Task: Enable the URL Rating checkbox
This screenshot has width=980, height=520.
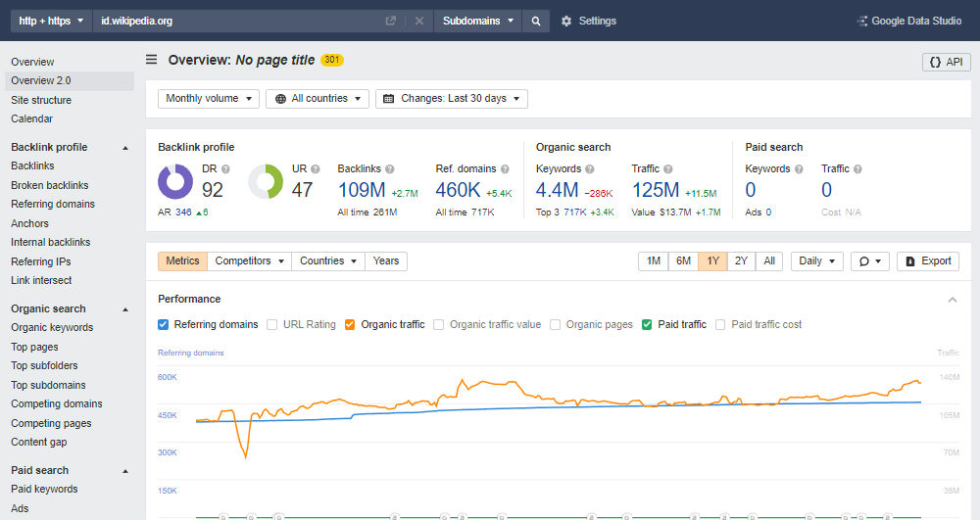Action: (272, 324)
